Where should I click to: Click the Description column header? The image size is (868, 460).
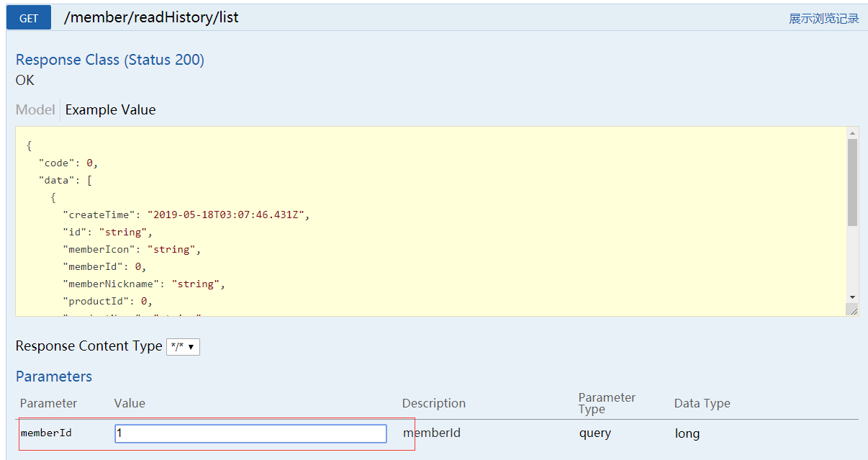[x=433, y=403]
